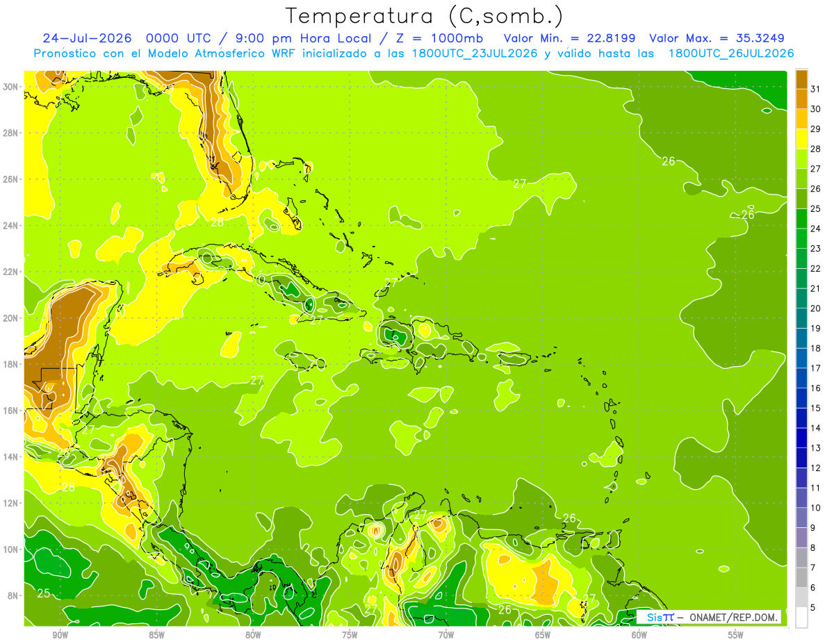The width and height of the screenshot is (834, 644).
Task: Click the 12N latitude axis label
Action: [11, 503]
